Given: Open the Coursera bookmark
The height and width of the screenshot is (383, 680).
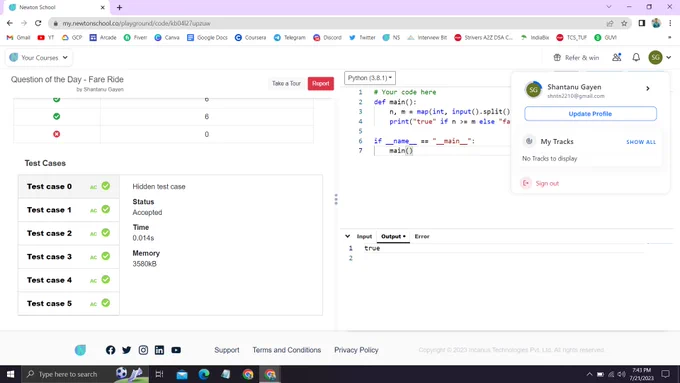Looking at the screenshot, I should 250,38.
